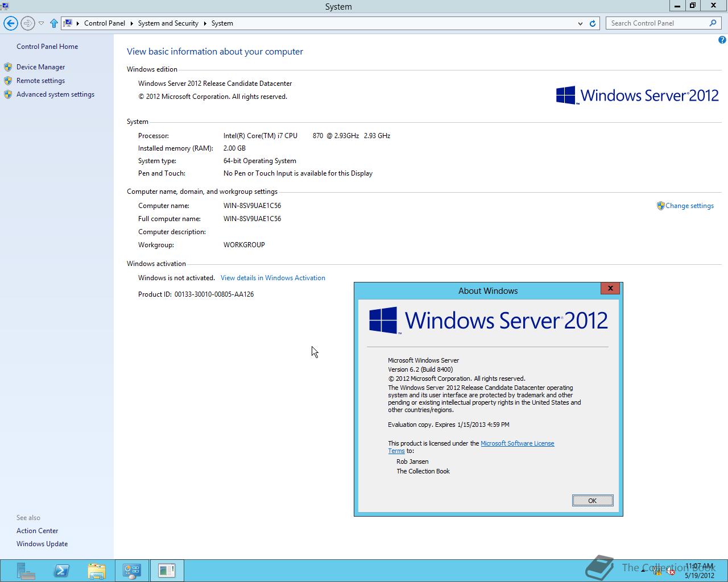Select System in the breadcrumb path

click(222, 23)
